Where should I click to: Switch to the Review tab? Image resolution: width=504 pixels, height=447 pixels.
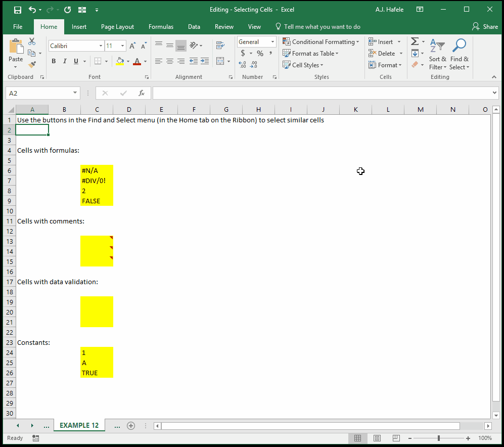click(x=224, y=27)
